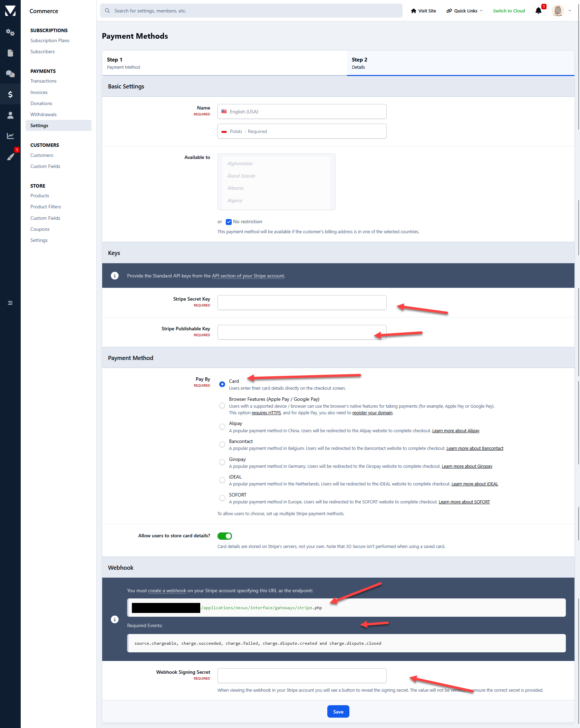This screenshot has width=580, height=728.
Task: Select the Alipay payment radio button
Action: pyautogui.click(x=222, y=427)
